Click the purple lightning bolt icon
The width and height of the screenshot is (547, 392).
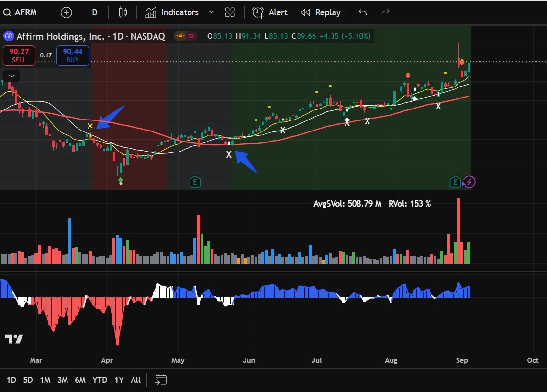[469, 182]
